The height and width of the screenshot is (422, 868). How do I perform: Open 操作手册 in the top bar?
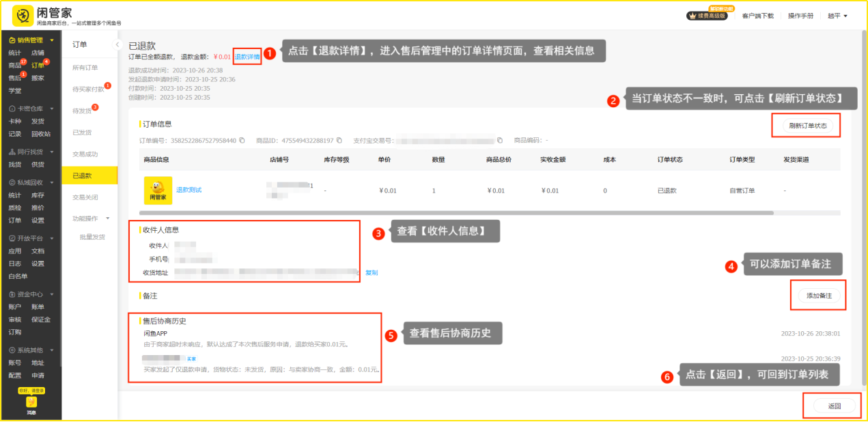[x=800, y=16]
